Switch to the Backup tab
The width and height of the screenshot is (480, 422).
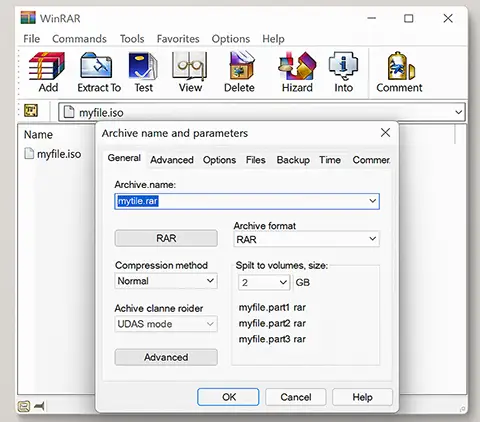[x=293, y=160]
